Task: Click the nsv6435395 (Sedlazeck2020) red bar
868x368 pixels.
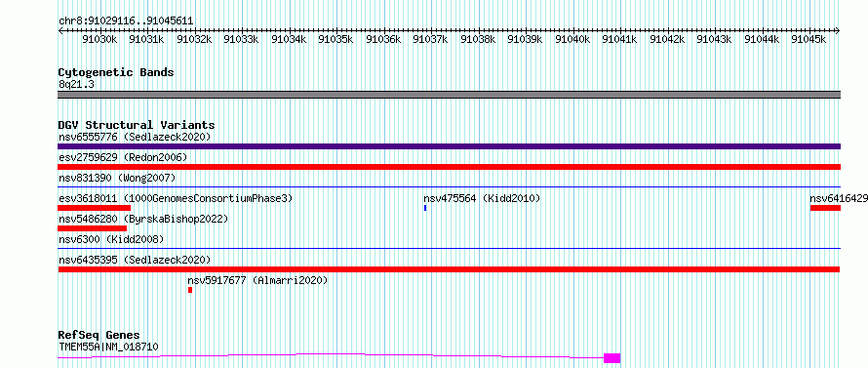Action: (x=449, y=269)
